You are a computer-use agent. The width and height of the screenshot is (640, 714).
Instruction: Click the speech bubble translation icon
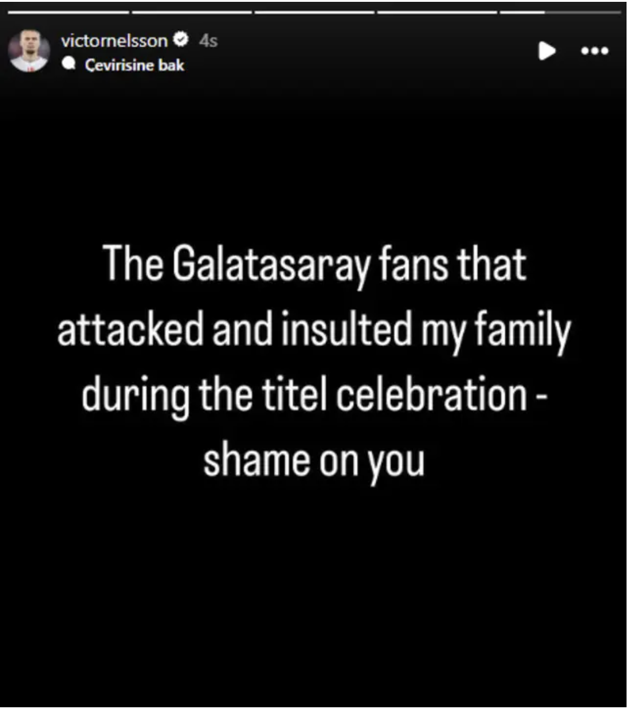(69, 64)
